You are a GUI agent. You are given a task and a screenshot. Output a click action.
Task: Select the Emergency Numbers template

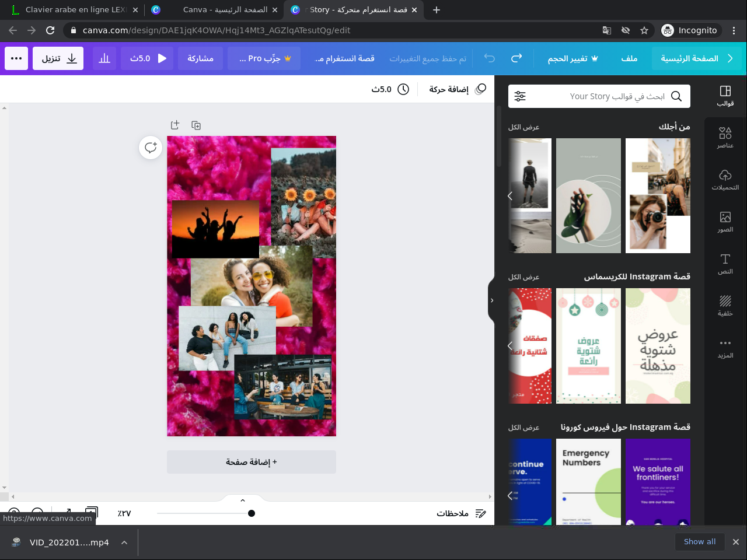(588, 482)
